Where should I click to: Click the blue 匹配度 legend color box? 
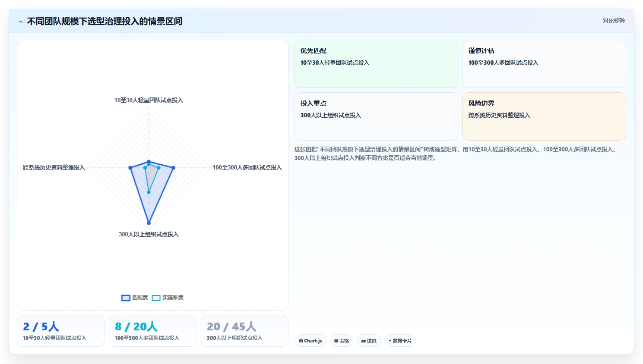[x=126, y=298]
